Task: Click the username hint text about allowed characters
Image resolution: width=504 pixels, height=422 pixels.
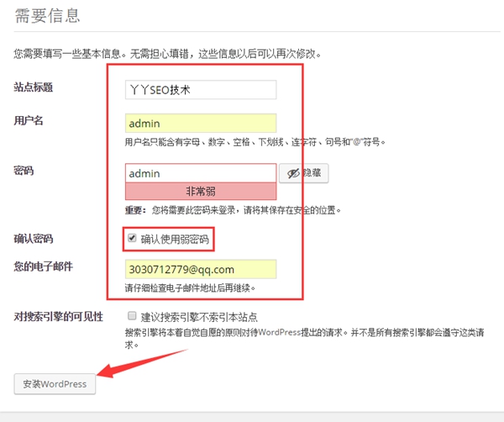Action: pos(255,142)
